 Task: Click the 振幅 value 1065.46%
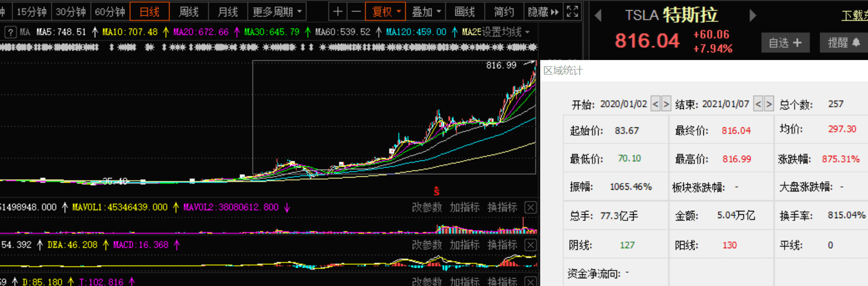(x=631, y=187)
